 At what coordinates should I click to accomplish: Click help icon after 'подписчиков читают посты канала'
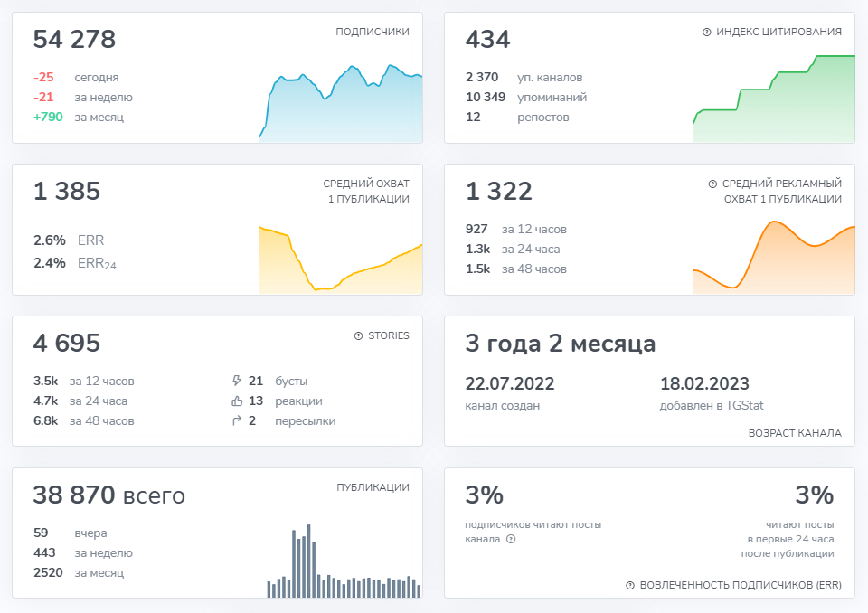pyautogui.click(x=511, y=540)
